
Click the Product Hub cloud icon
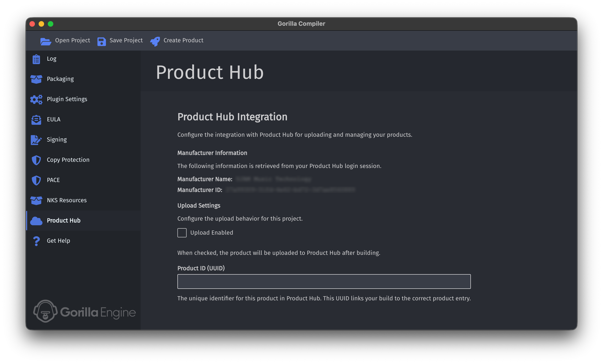(x=36, y=221)
